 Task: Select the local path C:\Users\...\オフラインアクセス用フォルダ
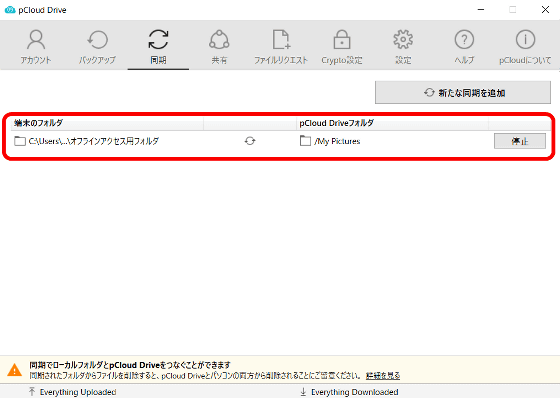(94, 141)
